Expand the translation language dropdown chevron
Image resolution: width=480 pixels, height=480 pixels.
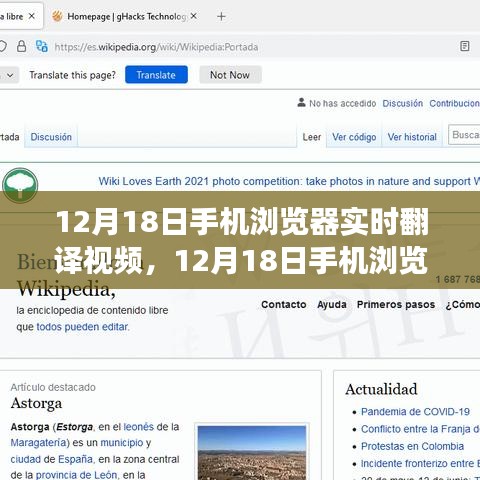[x=10, y=75]
